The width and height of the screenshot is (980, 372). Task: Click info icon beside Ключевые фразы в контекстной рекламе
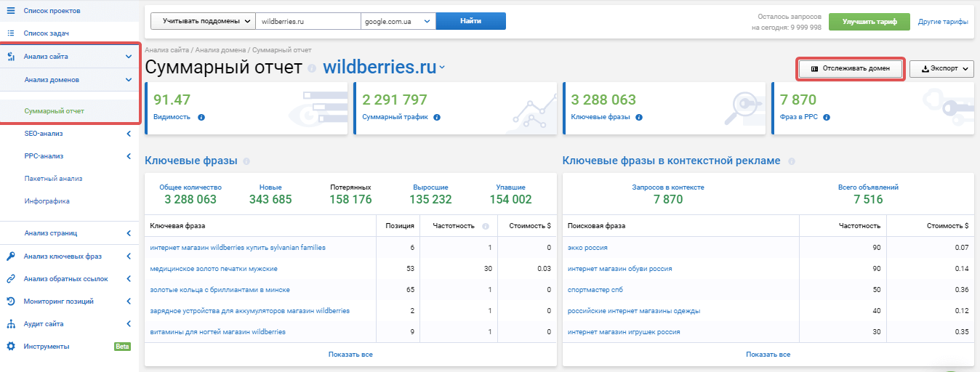coord(792,161)
